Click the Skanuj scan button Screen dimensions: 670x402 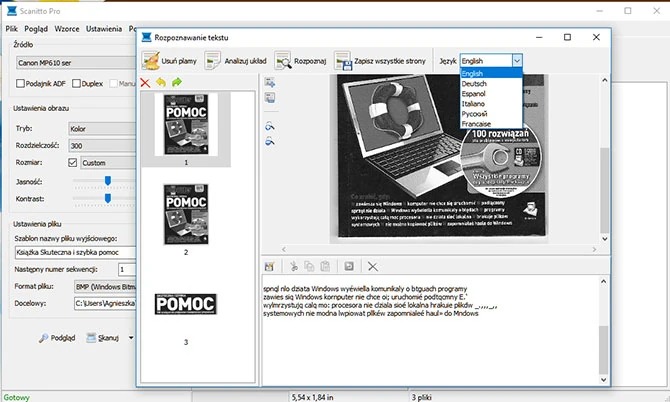tap(103, 338)
